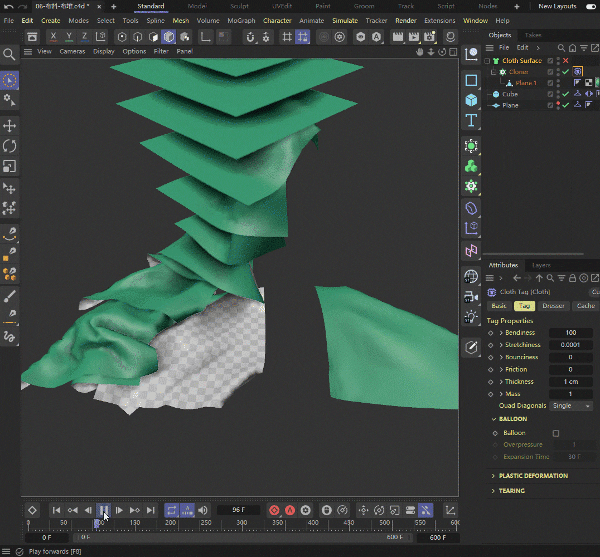This screenshot has height=557, width=600.
Task: Click the Record Active Objects button
Action: 274,510
